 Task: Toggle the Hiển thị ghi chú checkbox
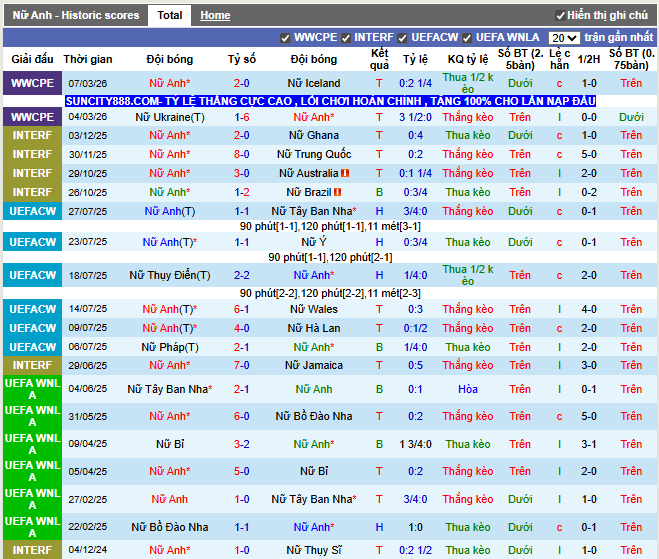point(561,16)
